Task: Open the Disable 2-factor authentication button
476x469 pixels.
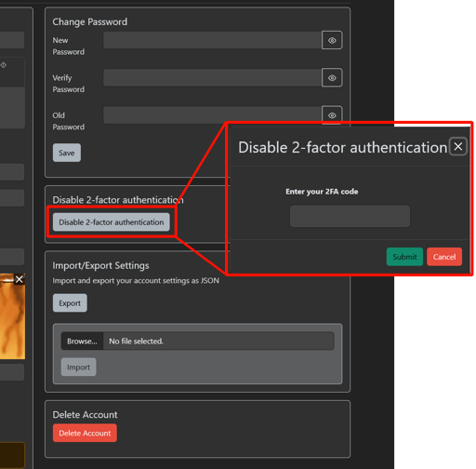Action: pos(112,222)
